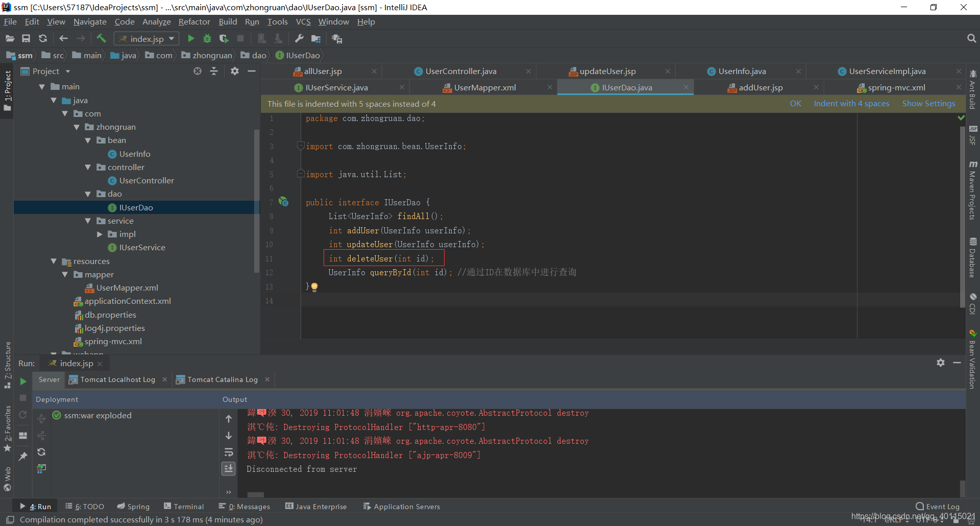The height and width of the screenshot is (526, 980).
Task: Collapse the bean package node
Action: 88,140
